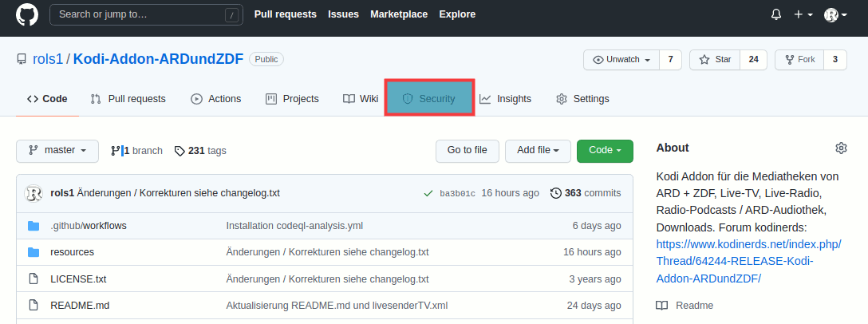Image resolution: width=868 pixels, height=324 pixels.
Task: Open the Insights tab
Action: (x=506, y=99)
